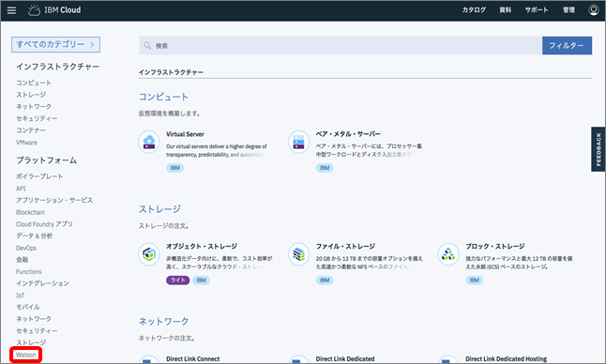Open Direct Link Dedicated service
The height and width of the screenshot is (364, 606).
pyautogui.click(x=345, y=359)
